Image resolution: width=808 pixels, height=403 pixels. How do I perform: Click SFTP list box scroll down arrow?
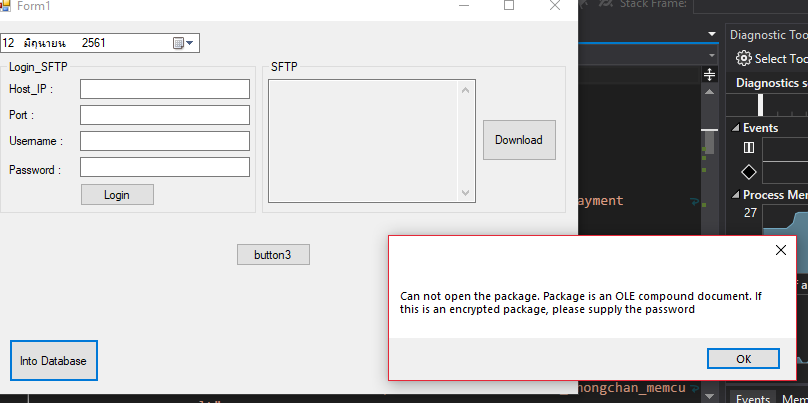pos(465,193)
